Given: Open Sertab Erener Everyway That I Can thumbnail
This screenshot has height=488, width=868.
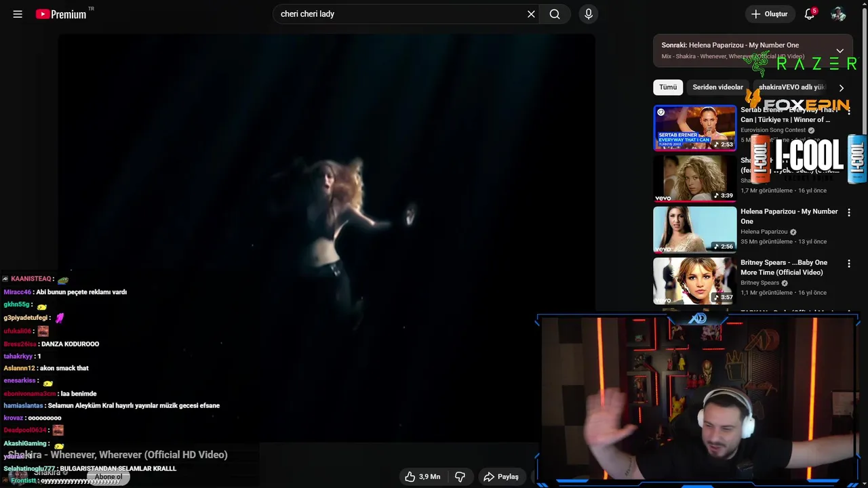Looking at the screenshot, I should coord(694,127).
